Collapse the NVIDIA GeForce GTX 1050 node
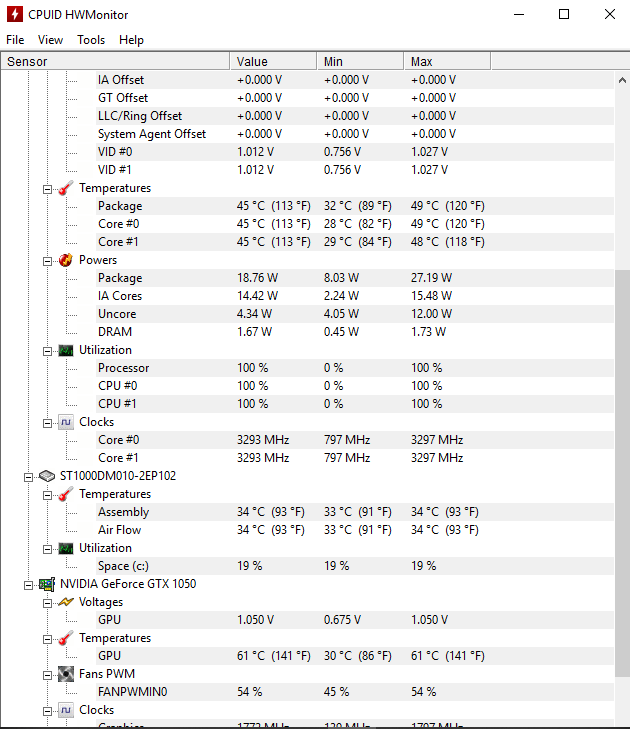630x729 pixels. click(x=29, y=584)
